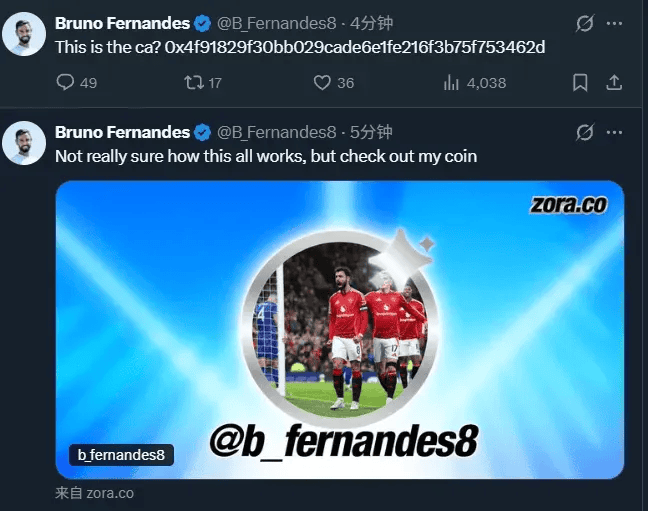Bookmark the contract address tweet

point(580,83)
